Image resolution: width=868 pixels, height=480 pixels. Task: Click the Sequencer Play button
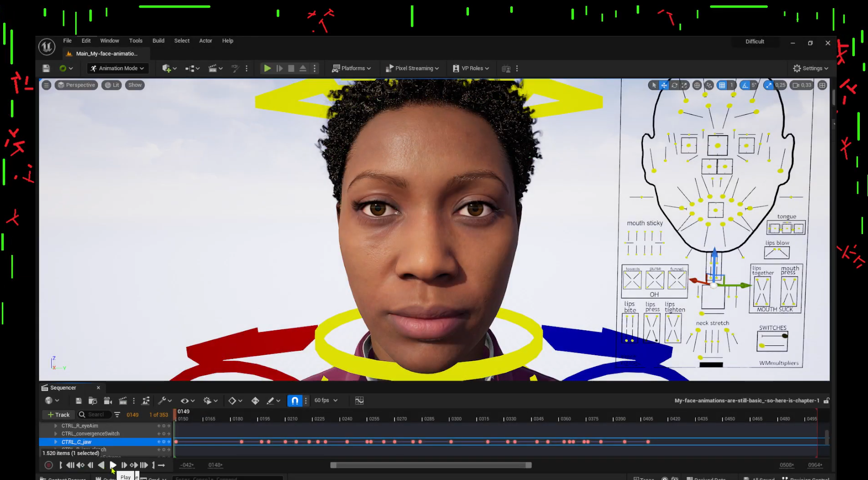pos(113,465)
